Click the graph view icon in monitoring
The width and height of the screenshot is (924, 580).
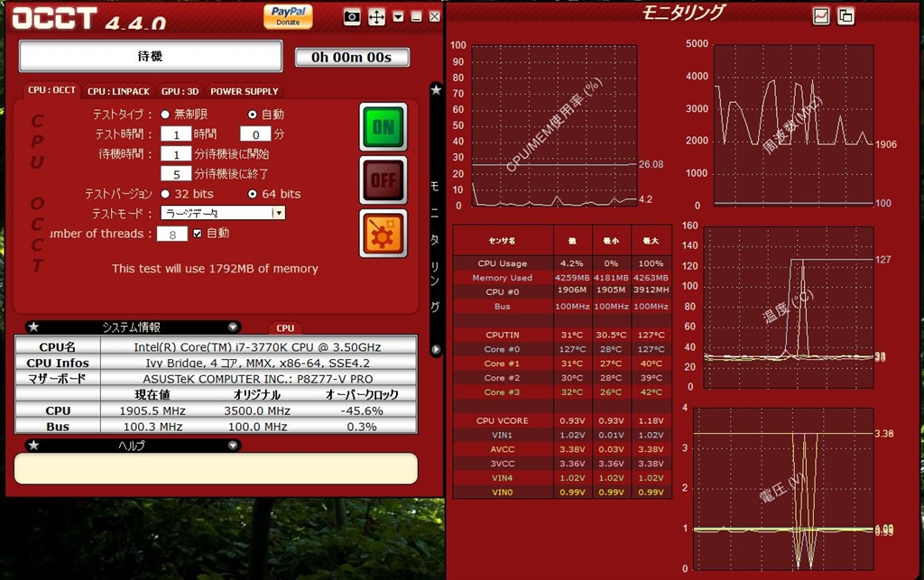click(821, 16)
